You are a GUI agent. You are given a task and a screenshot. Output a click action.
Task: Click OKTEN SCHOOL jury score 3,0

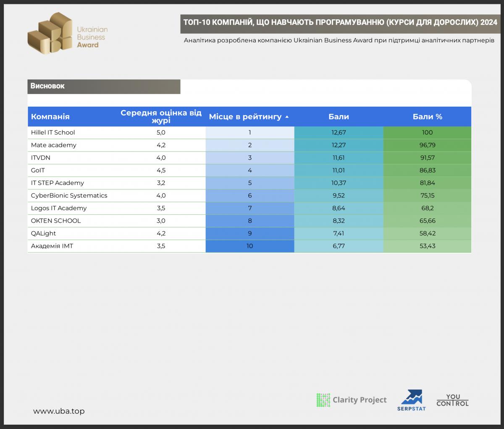tap(161, 221)
